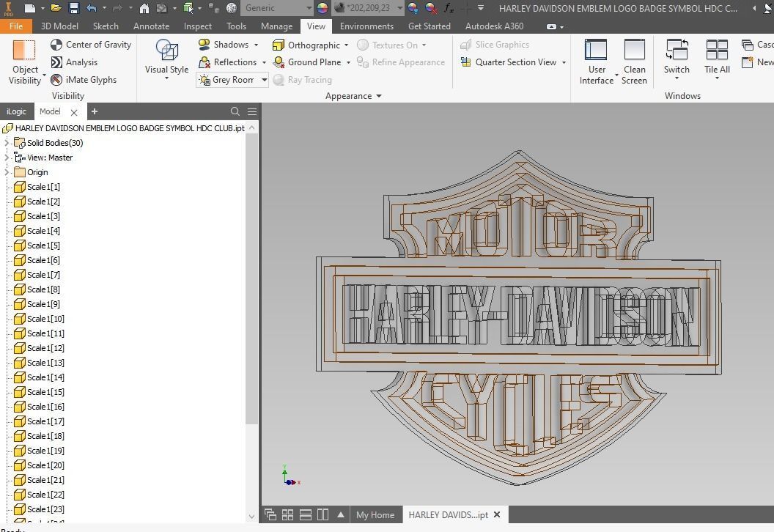Switch to the 3D Model ribbon tab
The width and height of the screenshot is (774, 532).
tap(59, 26)
